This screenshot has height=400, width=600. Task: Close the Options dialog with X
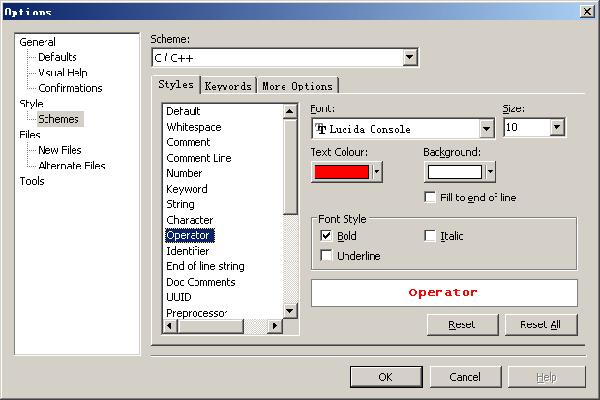[x=587, y=11]
